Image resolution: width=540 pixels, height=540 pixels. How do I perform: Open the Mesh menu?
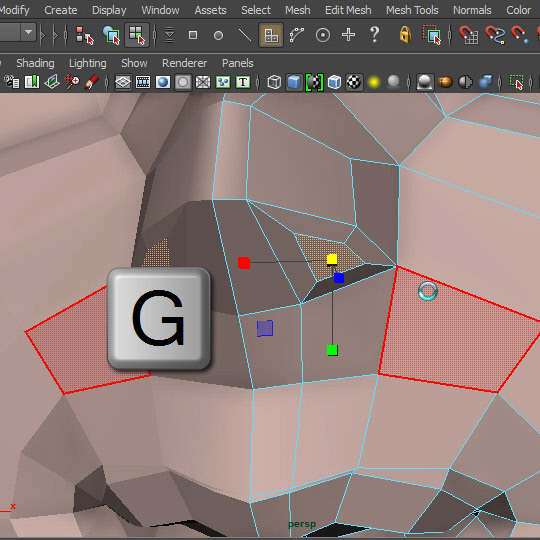coord(298,10)
